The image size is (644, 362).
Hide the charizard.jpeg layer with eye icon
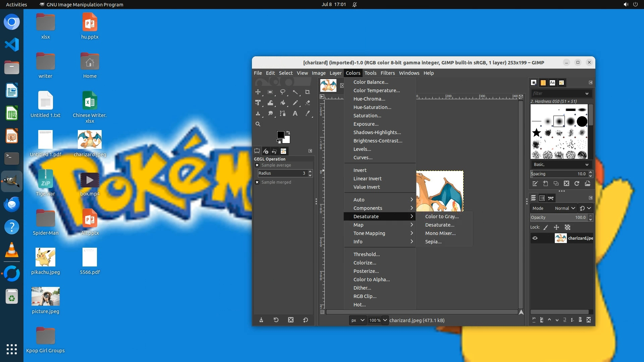tap(535, 238)
